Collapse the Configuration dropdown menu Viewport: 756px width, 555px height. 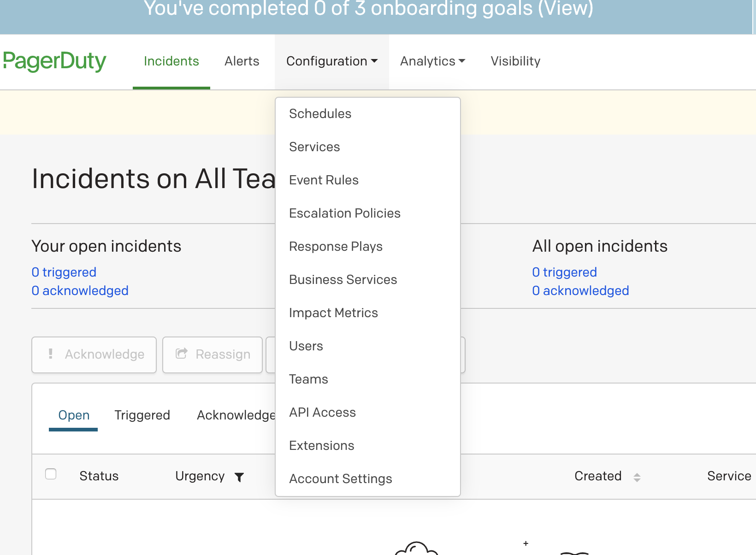[x=331, y=61]
